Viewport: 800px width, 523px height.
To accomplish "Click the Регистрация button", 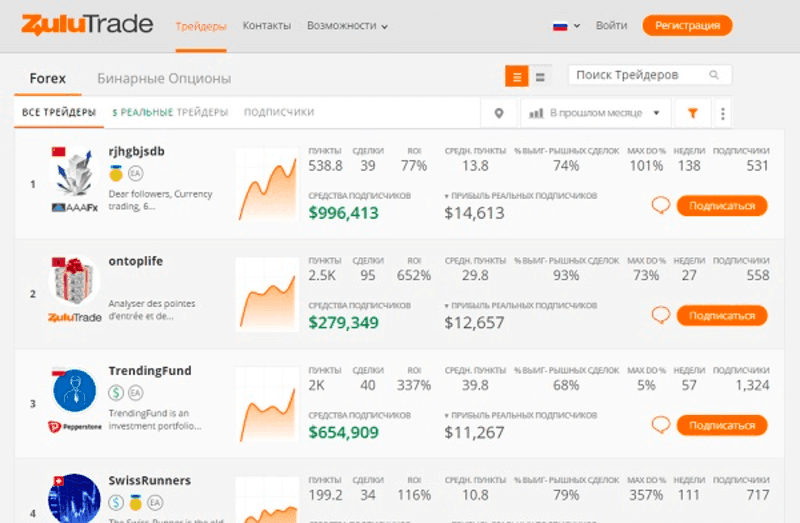I will (687, 26).
